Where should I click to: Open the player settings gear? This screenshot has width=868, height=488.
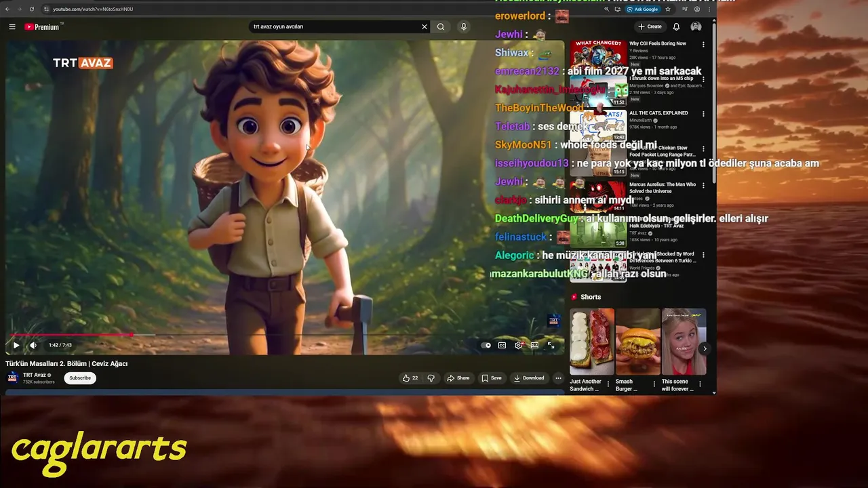[518, 345]
